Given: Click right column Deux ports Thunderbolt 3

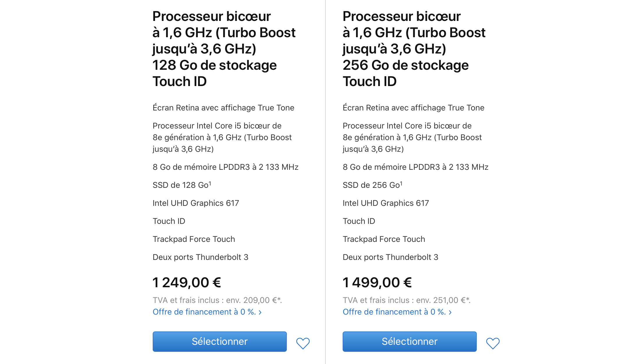Looking at the screenshot, I should tap(390, 257).
